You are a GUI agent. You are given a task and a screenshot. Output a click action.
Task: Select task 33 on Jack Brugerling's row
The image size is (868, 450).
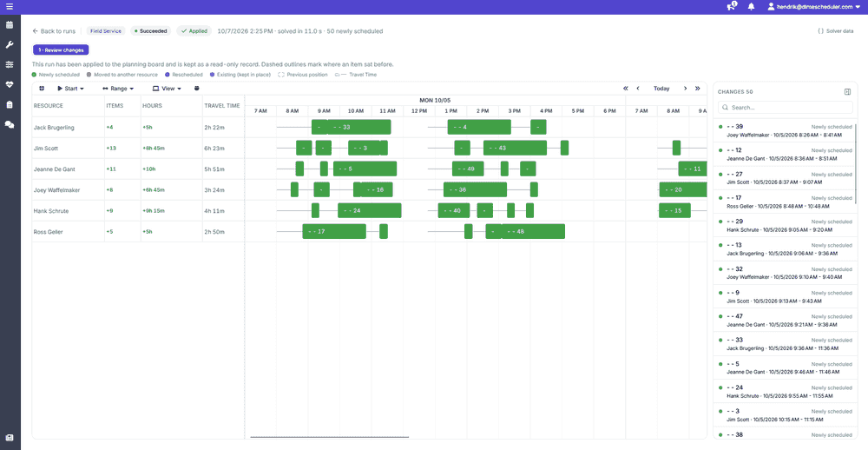[x=358, y=127]
